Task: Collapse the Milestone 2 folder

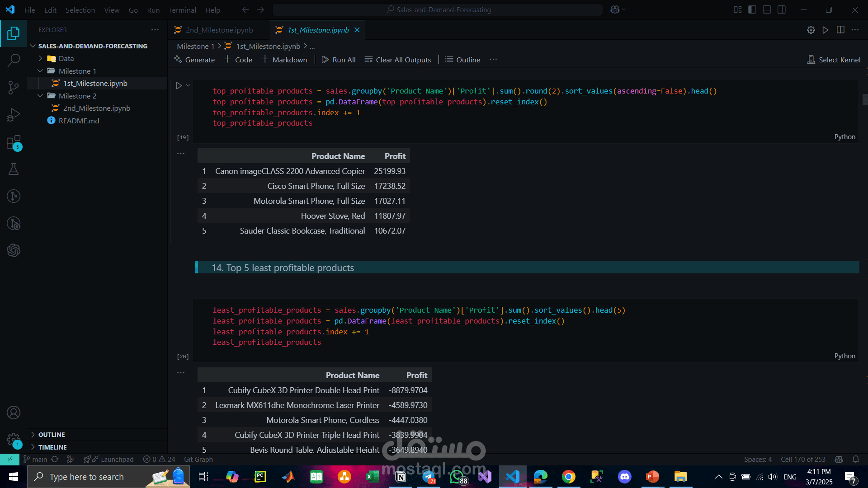Action: (x=77, y=96)
